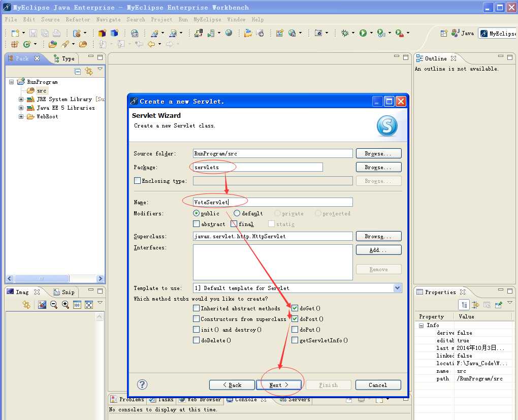518x420 pixels.
Task: Click the Add interfaces button
Action: click(378, 250)
